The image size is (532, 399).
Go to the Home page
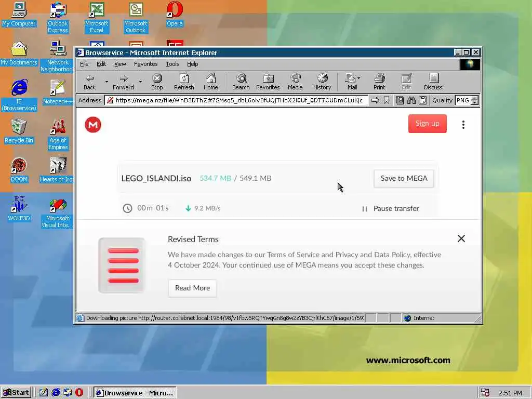point(211,82)
